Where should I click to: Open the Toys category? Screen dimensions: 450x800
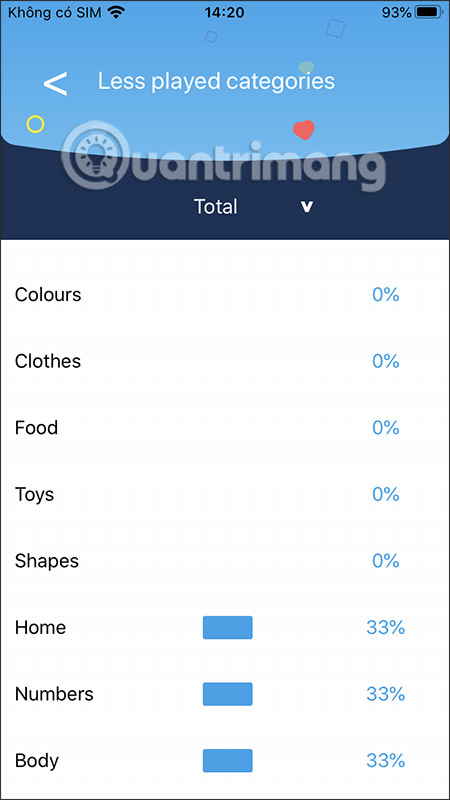point(225,494)
